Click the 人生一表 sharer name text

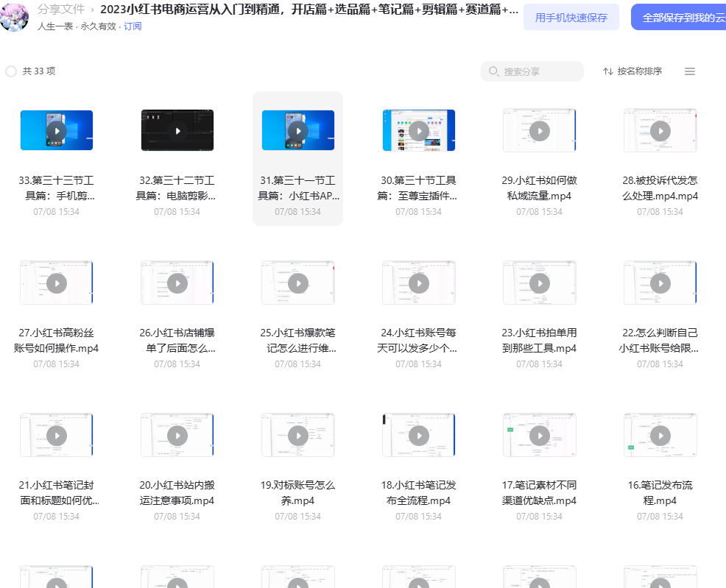(x=55, y=26)
